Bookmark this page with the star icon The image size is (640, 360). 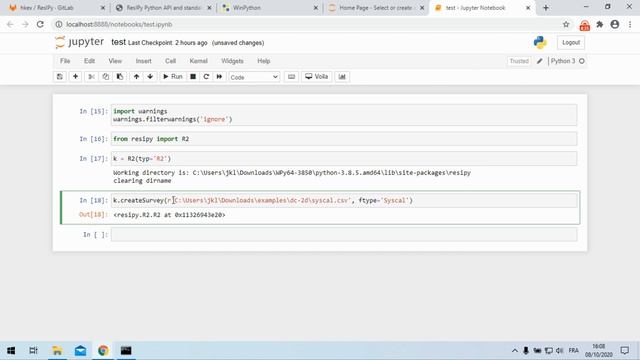click(x=566, y=24)
